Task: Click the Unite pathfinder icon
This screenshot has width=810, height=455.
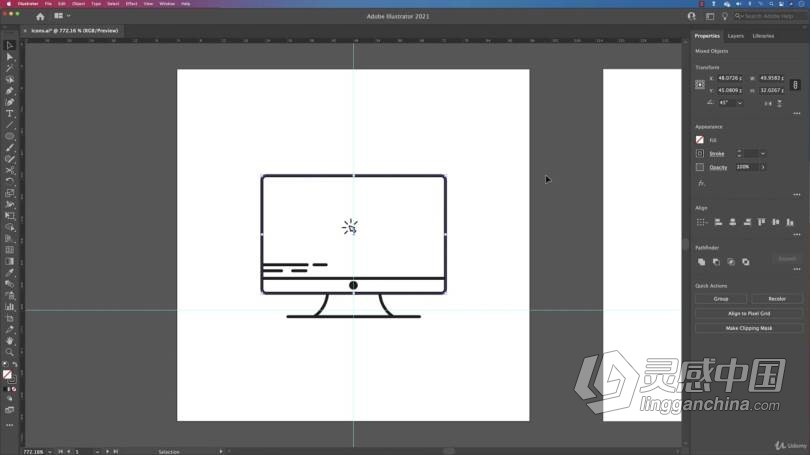Action: 702,262
